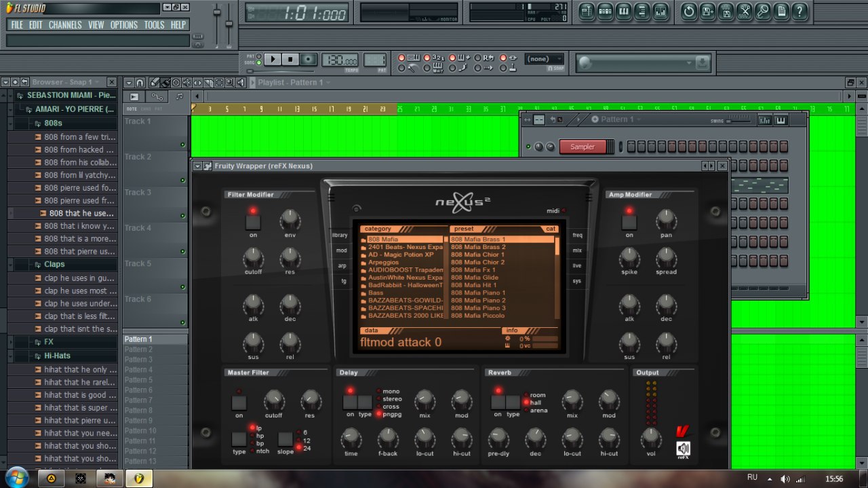Click the one-click recording microphone icon
This screenshot has width=868, height=488.
pos(763,11)
